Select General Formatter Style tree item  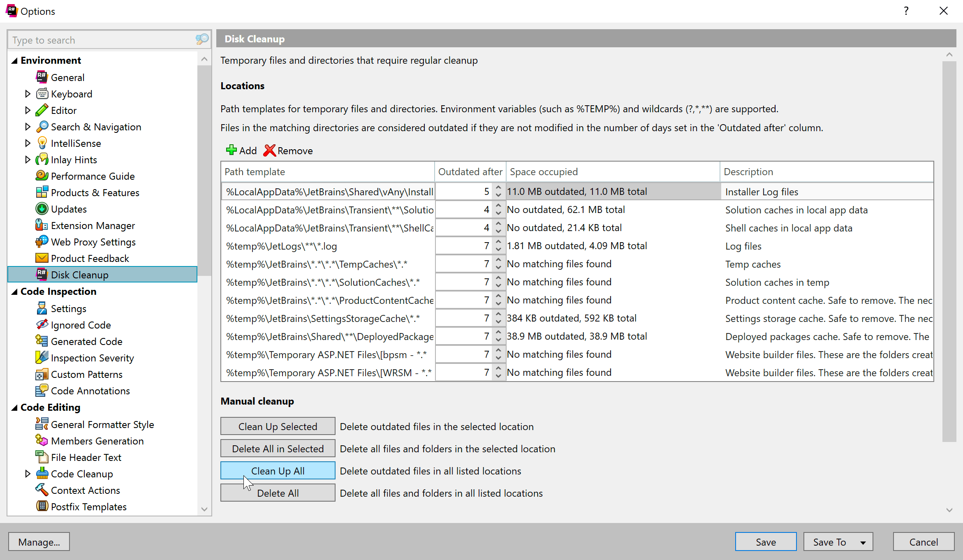click(102, 424)
